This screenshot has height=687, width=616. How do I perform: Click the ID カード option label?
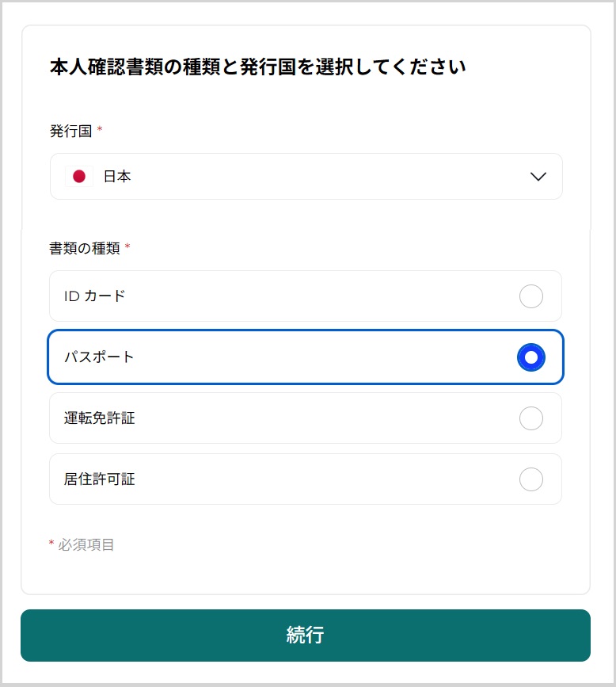pos(95,296)
